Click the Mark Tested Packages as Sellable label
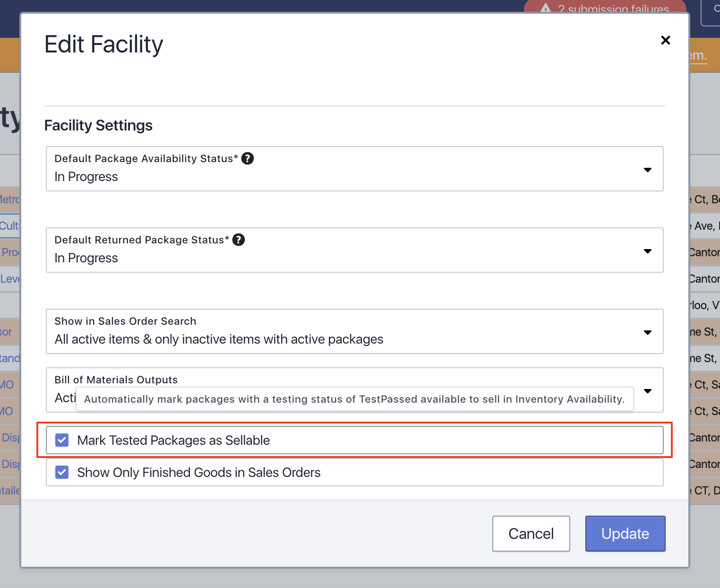This screenshot has height=588, width=720. point(173,440)
